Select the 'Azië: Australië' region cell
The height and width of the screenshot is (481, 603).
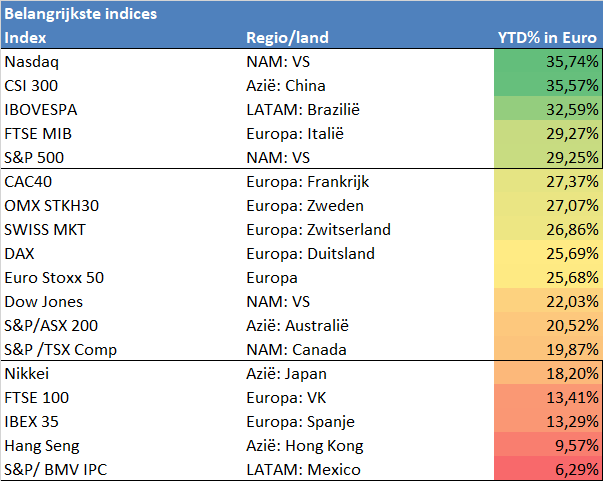(298, 326)
